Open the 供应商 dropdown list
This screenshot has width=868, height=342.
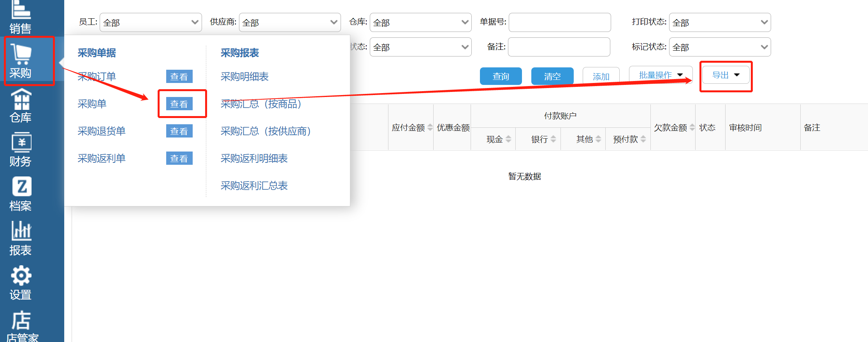290,23
